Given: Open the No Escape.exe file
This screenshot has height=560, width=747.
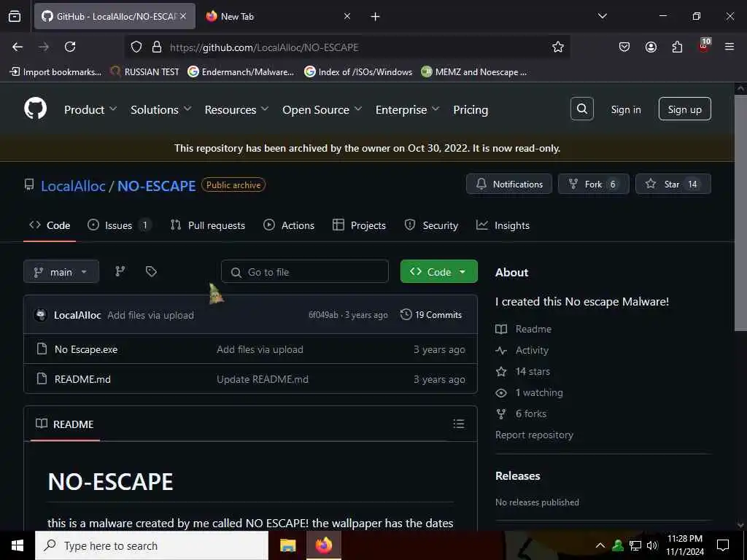Looking at the screenshot, I should 86,349.
